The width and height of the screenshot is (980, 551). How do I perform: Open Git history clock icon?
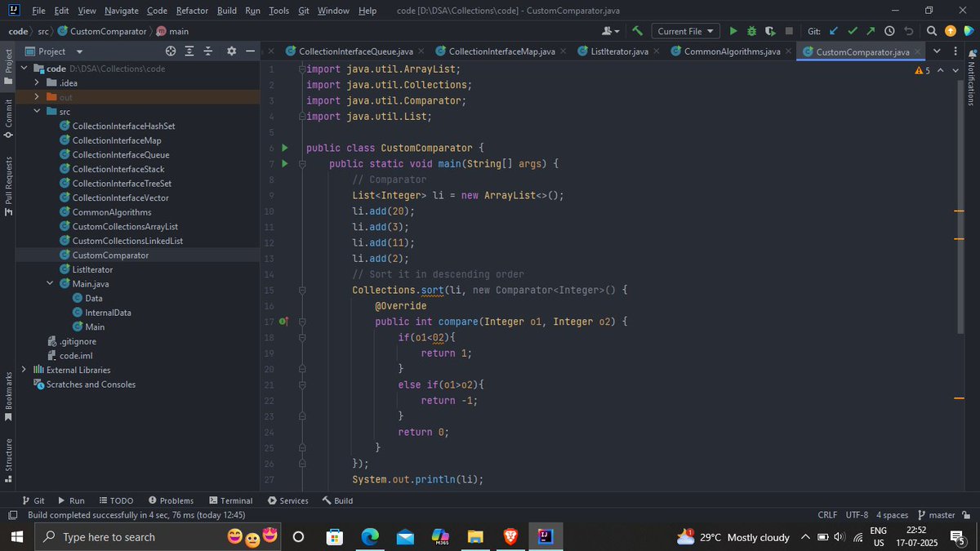tap(889, 31)
